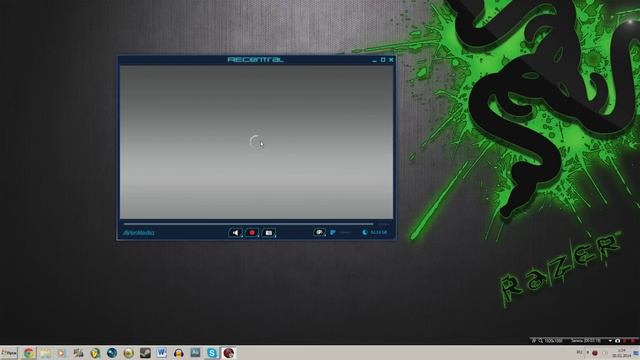Open the Windows Start menu
The image size is (640, 360).
coord(9,353)
